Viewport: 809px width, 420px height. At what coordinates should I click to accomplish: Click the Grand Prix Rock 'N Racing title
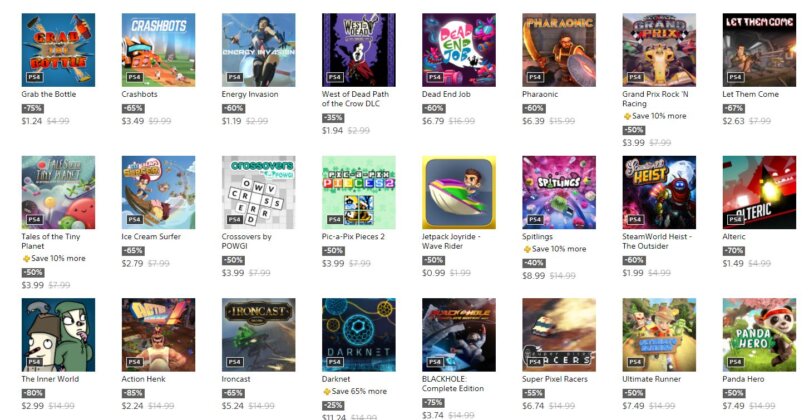coord(655,99)
